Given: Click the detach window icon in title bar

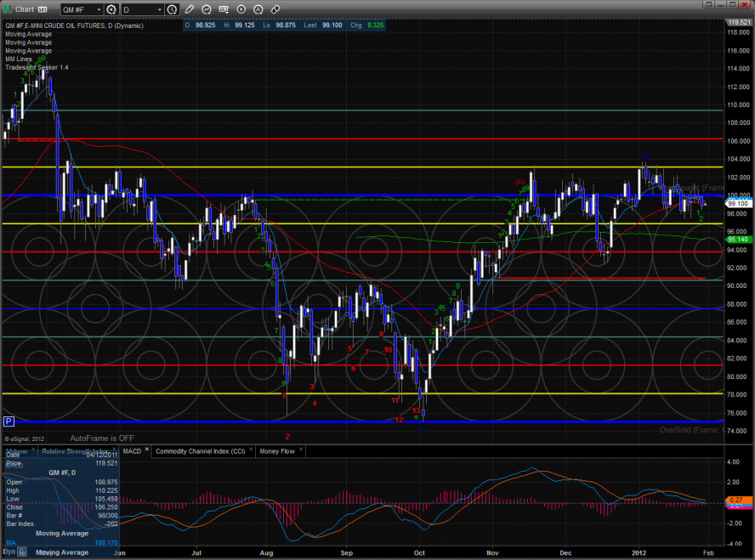Looking at the screenshot, I should 708,4.
